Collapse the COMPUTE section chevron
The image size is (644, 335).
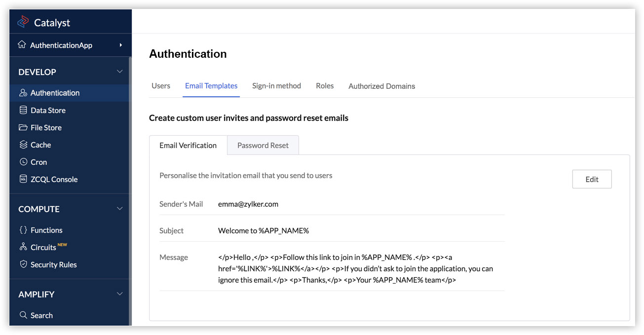[119, 209]
